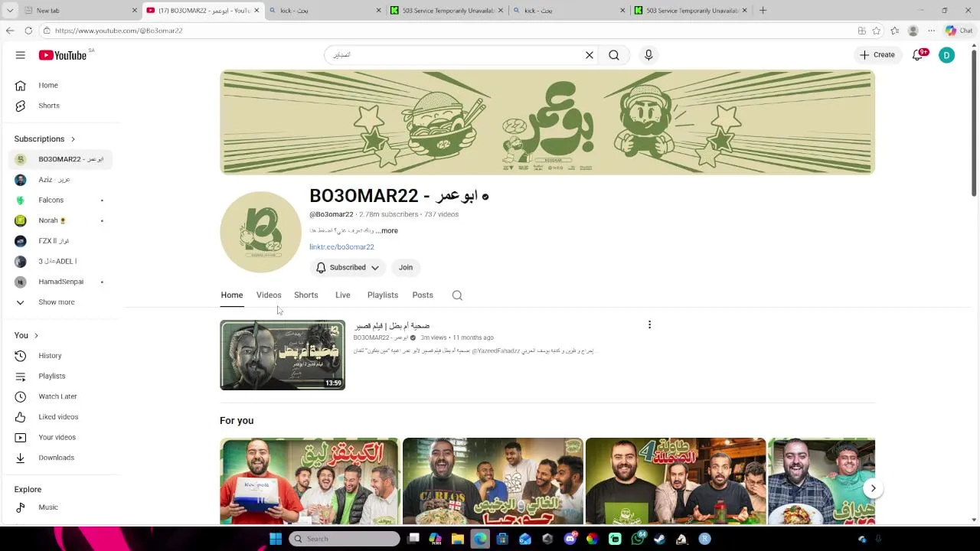
Task: Click the address bar URL
Action: [119, 31]
